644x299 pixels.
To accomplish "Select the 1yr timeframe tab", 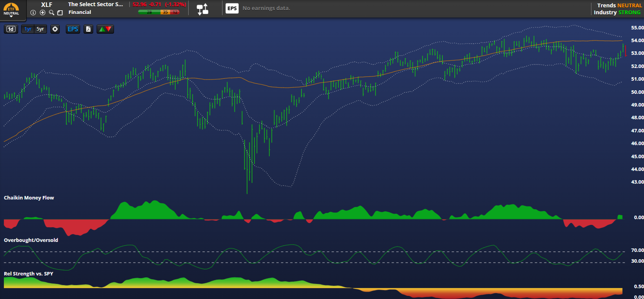I will pos(28,29).
